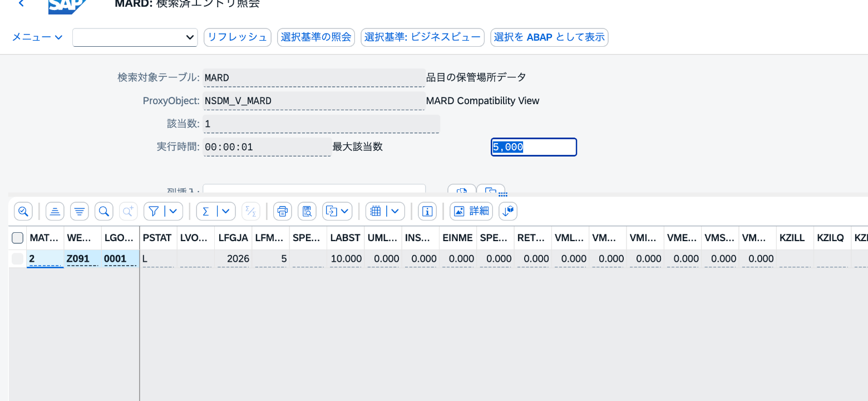Click the 選択基準の照会 button
868x401 pixels.
point(316,37)
